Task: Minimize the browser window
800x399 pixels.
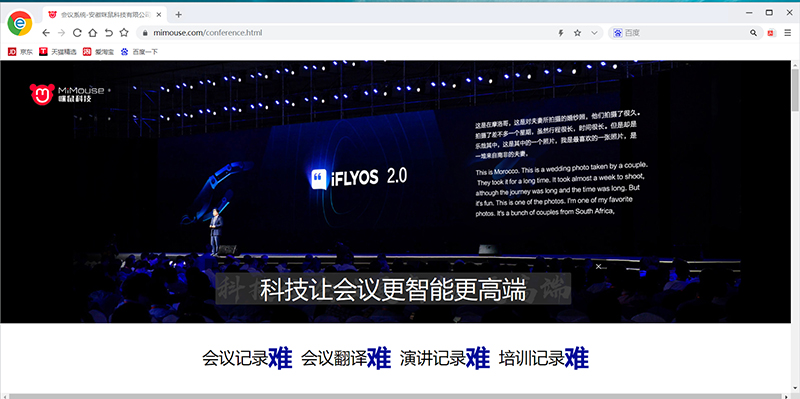Action: [x=749, y=12]
